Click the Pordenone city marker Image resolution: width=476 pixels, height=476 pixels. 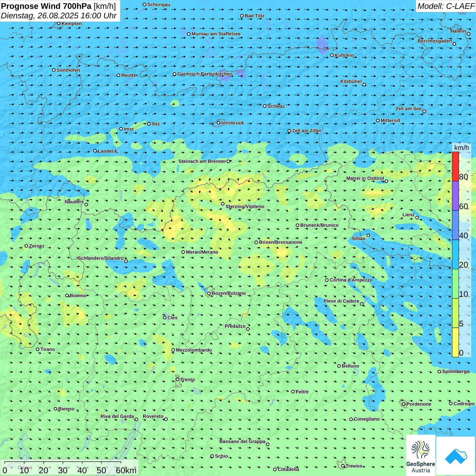pos(404,404)
